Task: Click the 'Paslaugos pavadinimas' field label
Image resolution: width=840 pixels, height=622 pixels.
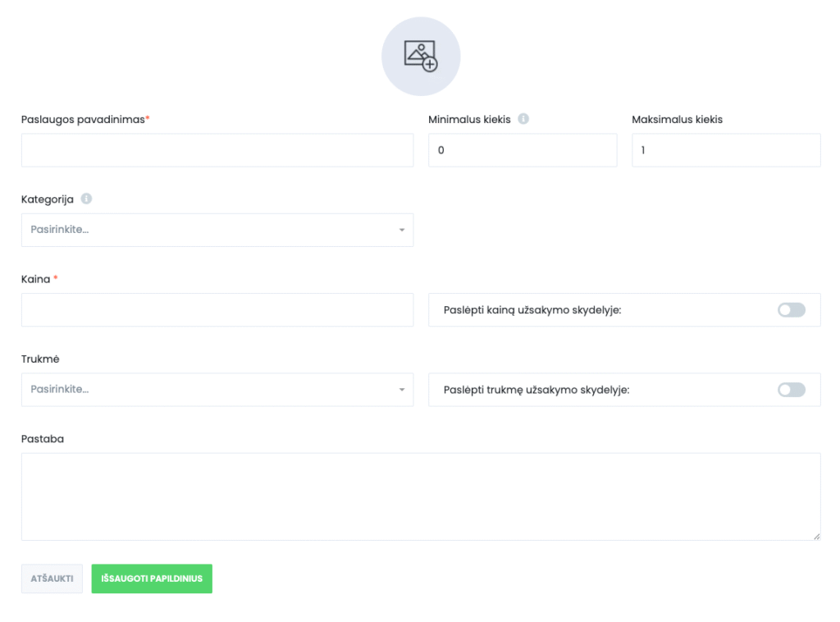Action: 83,120
